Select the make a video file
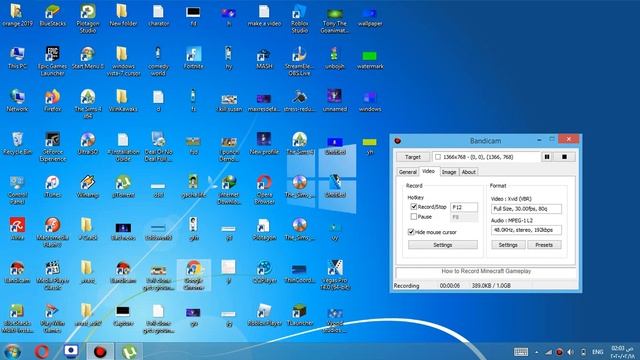Image resolution: width=640 pixels, height=360 pixels. (264, 16)
